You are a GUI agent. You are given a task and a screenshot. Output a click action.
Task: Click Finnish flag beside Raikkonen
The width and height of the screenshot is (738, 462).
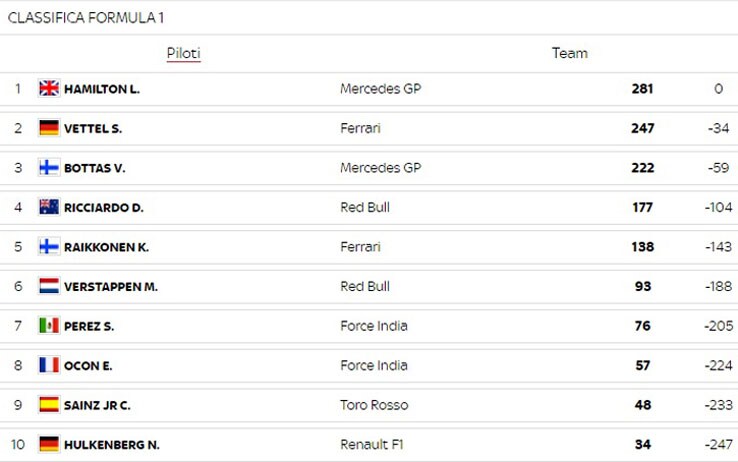point(49,247)
